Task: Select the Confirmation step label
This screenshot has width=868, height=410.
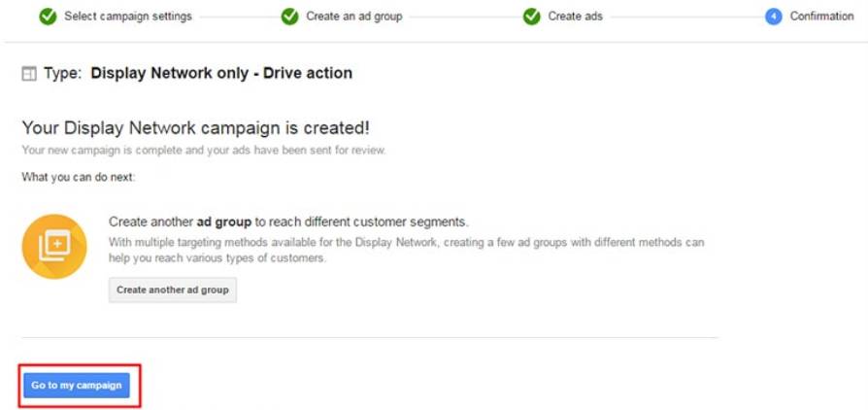Action: 821,17
